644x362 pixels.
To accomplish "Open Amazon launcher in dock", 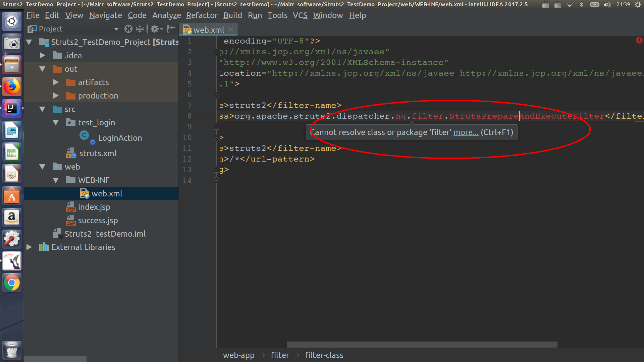I will click(12, 218).
